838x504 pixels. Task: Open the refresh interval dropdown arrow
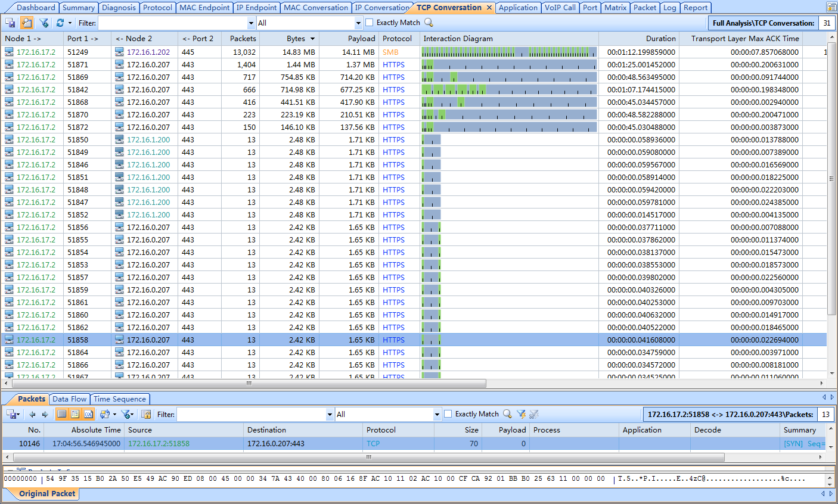(x=70, y=23)
